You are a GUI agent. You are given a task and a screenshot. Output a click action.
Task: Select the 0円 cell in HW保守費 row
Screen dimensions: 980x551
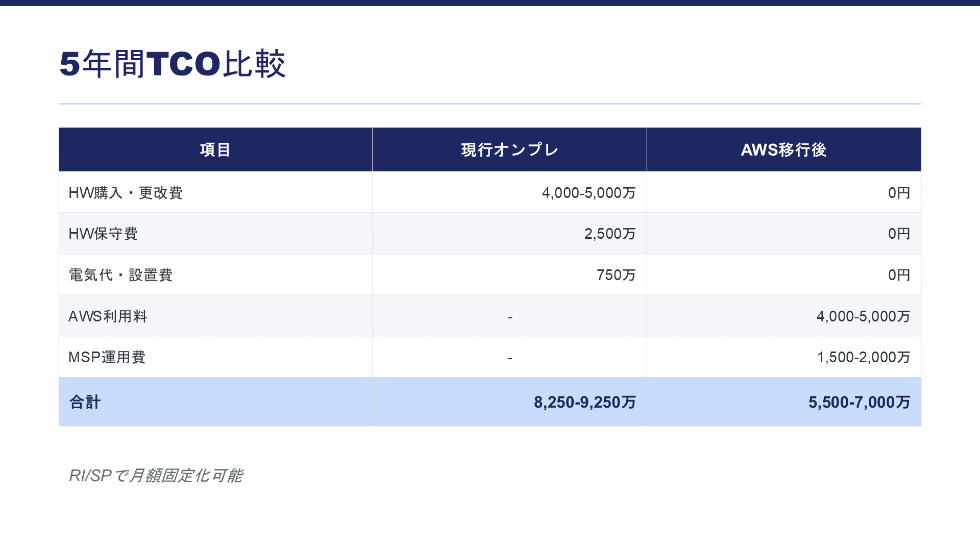tap(899, 234)
